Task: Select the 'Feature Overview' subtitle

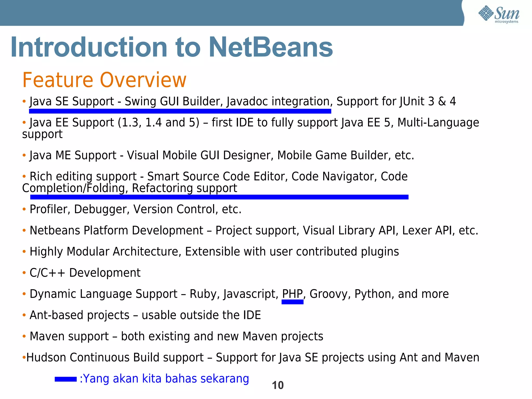Action: [x=104, y=80]
